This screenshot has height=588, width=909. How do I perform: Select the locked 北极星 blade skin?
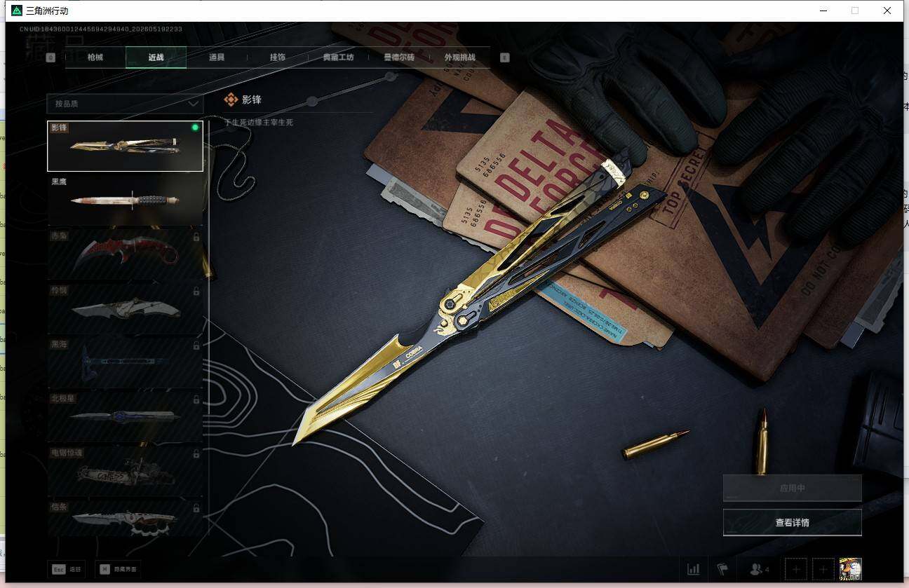point(125,417)
